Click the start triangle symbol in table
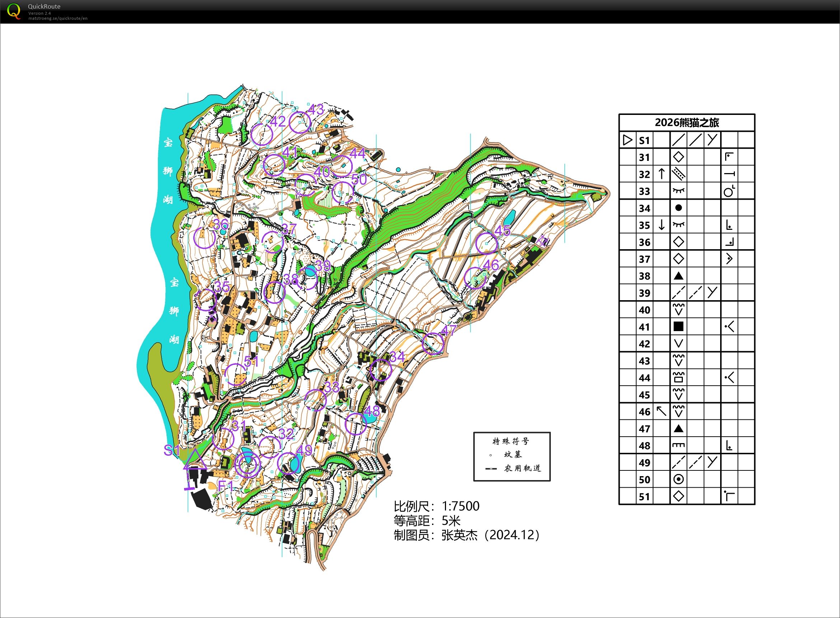840x618 pixels. pyautogui.click(x=627, y=140)
